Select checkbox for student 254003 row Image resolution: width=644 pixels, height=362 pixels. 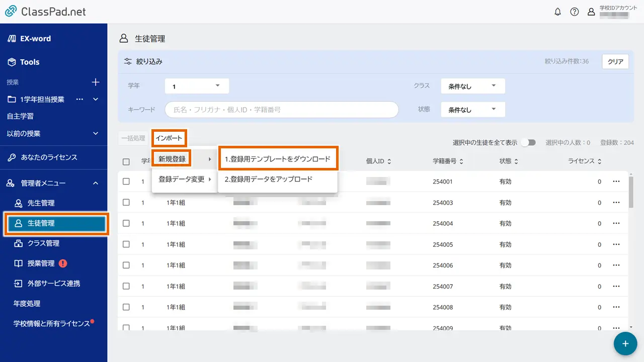126,203
